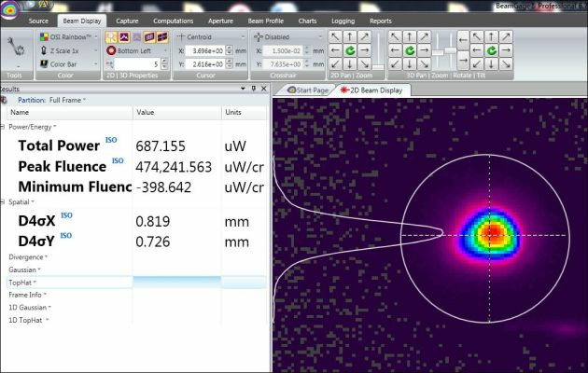The width and height of the screenshot is (588, 373).
Task: Pan the 2D view up
Action: click(x=350, y=36)
